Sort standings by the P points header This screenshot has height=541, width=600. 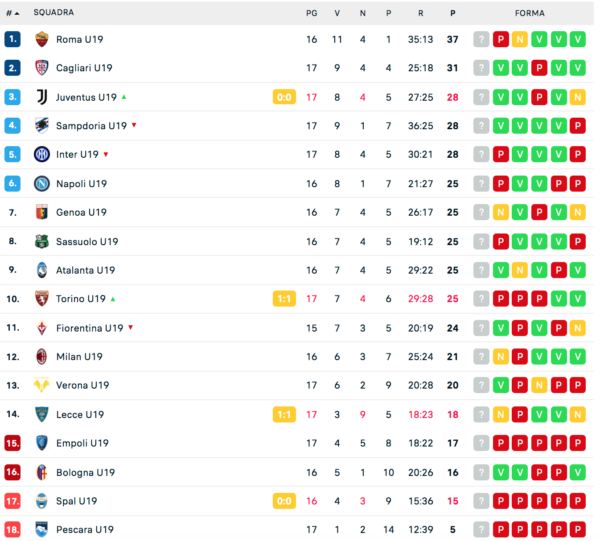(452, 13)
